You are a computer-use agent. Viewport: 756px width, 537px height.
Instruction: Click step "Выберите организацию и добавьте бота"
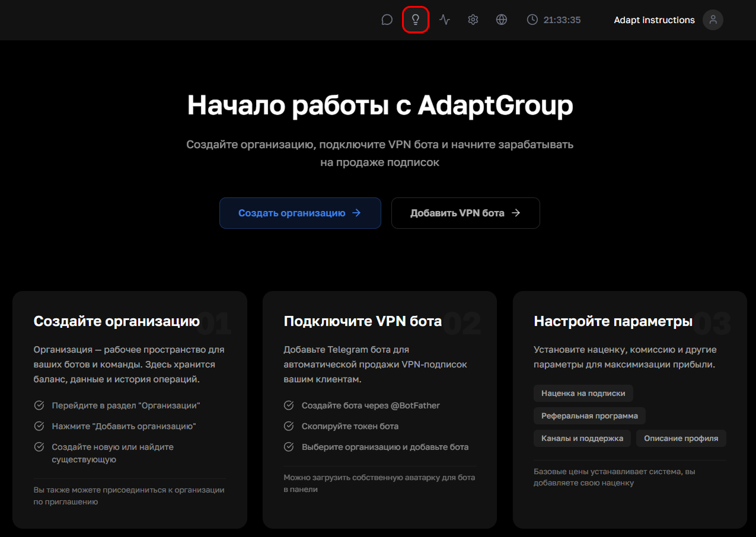point(385,447)
